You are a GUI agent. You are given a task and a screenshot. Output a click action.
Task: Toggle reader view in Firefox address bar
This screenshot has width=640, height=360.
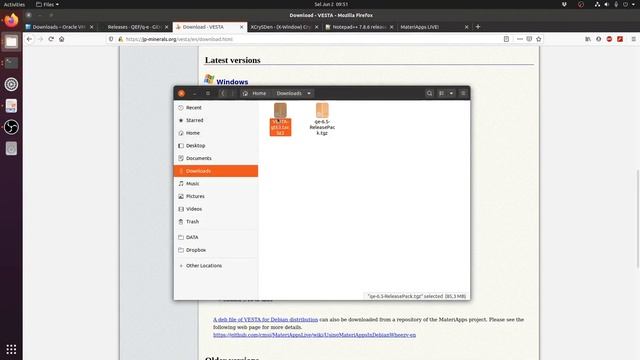coord(506,39)
